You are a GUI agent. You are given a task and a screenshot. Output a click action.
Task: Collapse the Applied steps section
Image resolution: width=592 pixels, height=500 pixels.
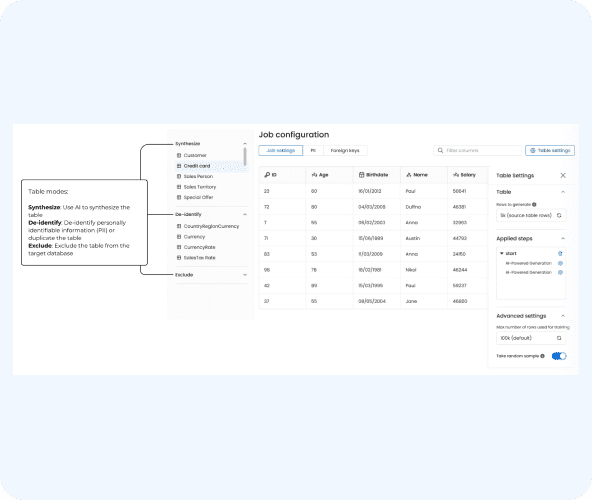(563, 238)
